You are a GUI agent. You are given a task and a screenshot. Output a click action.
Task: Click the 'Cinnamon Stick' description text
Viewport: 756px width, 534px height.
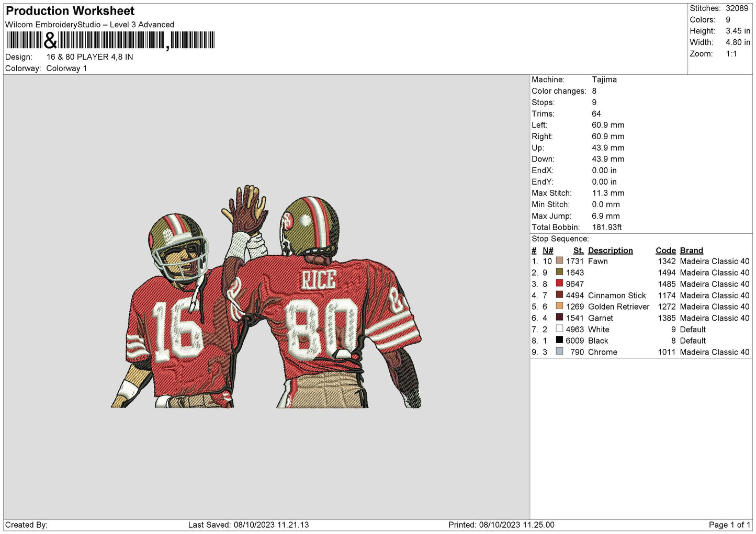click(x=617, y=296)
